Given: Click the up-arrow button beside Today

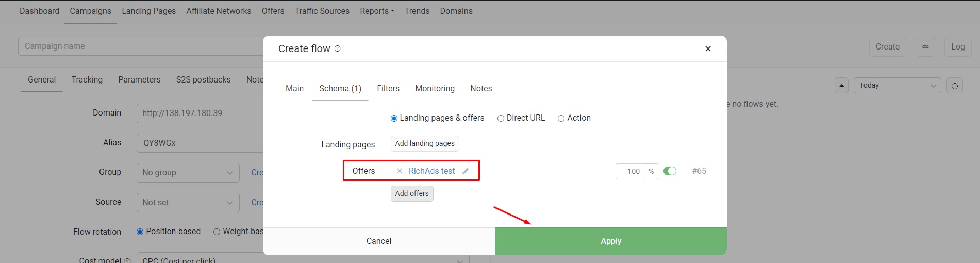Looking at the screenshot, I should pos(841,86).
